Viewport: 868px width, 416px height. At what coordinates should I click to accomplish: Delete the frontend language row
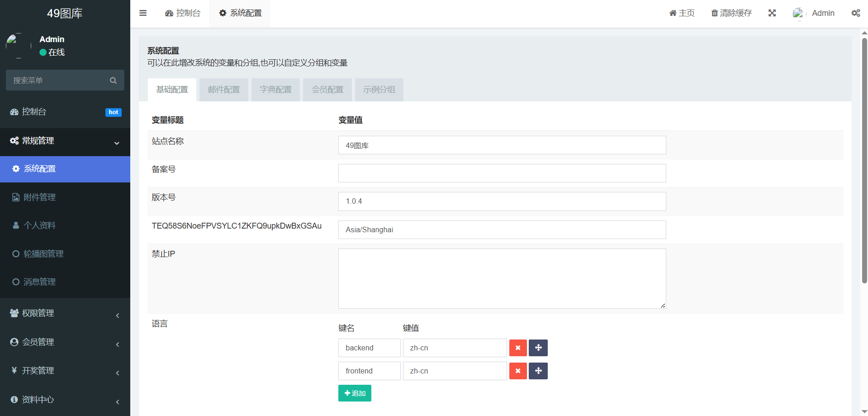tap(517, 371)
